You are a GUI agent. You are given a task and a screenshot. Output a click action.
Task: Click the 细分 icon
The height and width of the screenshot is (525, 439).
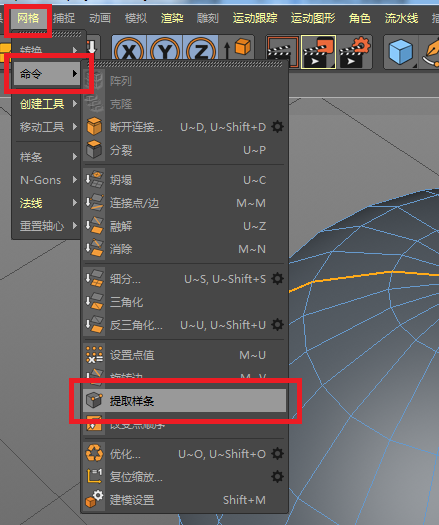pos(94,279)
